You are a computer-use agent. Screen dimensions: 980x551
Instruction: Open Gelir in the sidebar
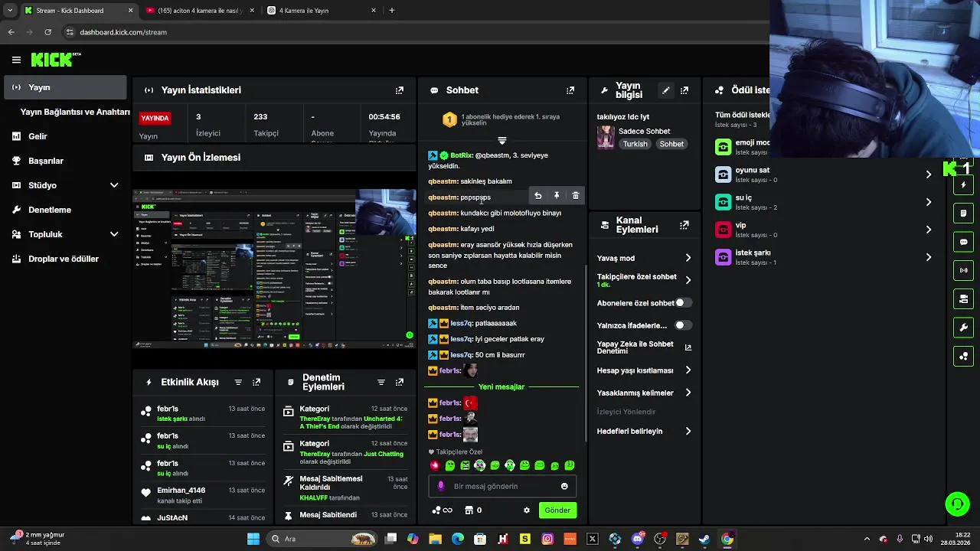tap(65, 136)
